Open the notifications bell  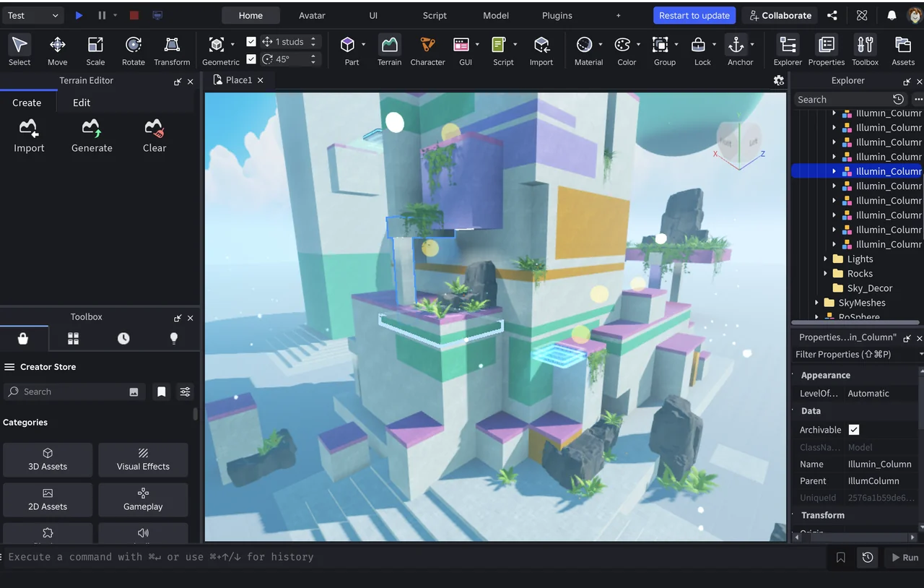[892, 15]
